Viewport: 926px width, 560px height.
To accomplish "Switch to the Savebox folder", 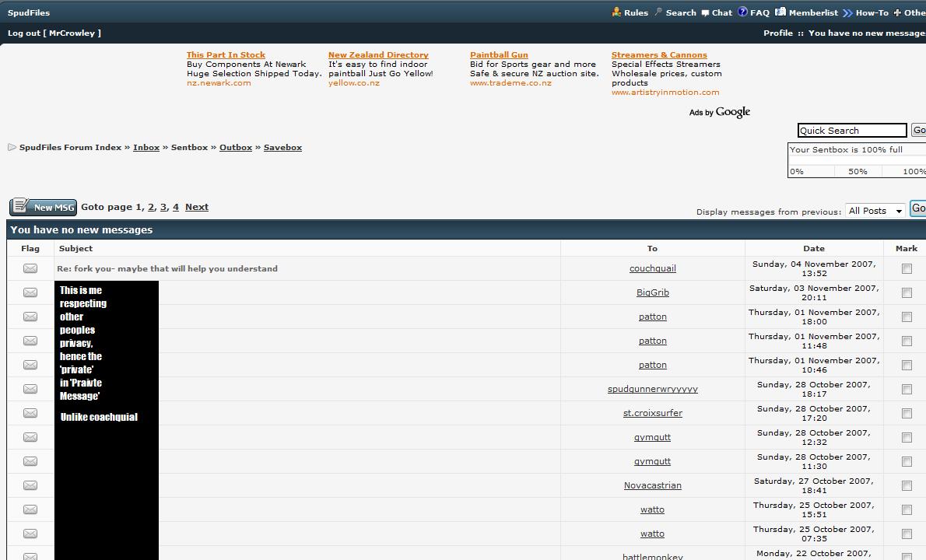I will click(282, 147).
